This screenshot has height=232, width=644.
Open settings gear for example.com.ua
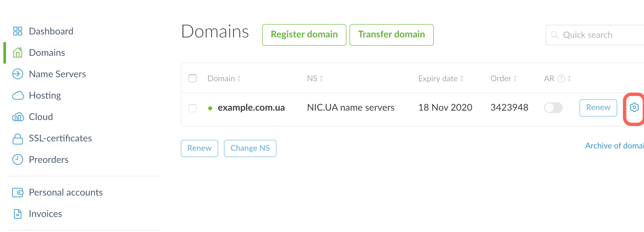[634, 108]
